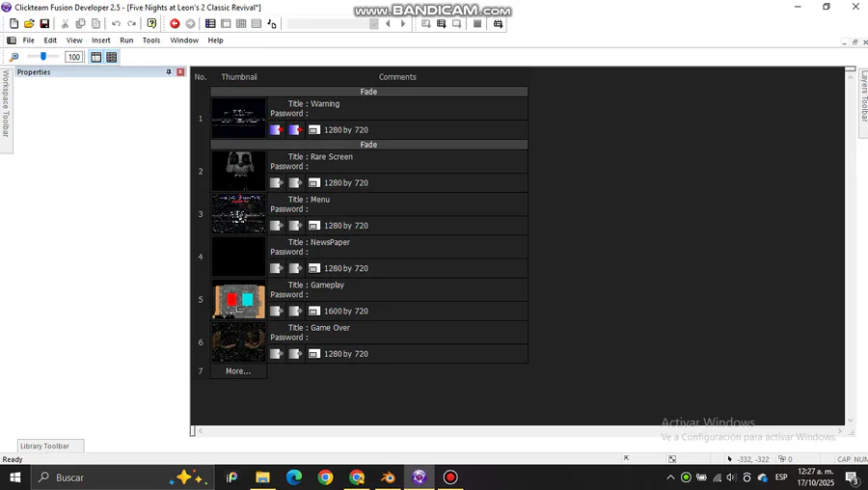
Task: Cut selection with the scissors icon
Action: click(x=65, y=23)
